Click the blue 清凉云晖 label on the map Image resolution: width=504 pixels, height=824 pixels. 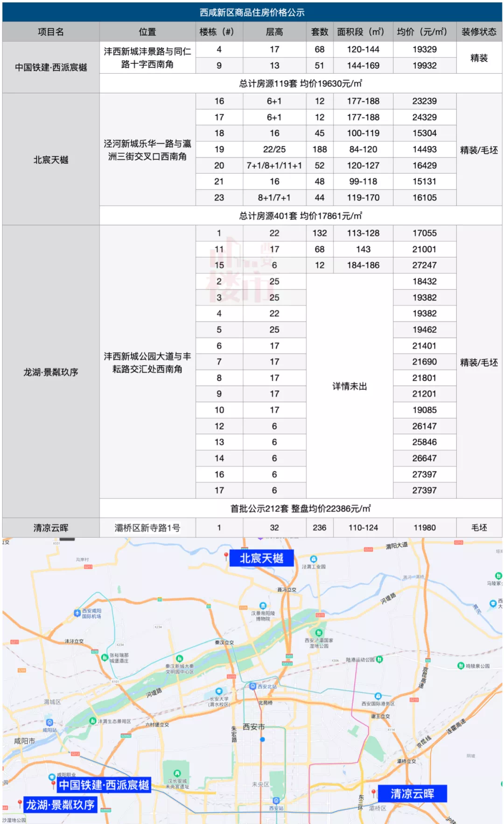412,793
